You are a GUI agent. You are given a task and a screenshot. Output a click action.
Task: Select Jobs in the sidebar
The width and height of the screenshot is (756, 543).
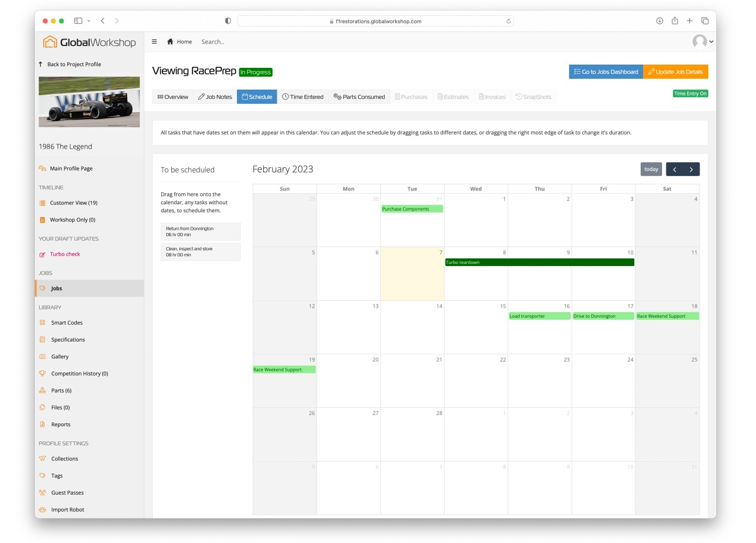(x=89, y=288)
